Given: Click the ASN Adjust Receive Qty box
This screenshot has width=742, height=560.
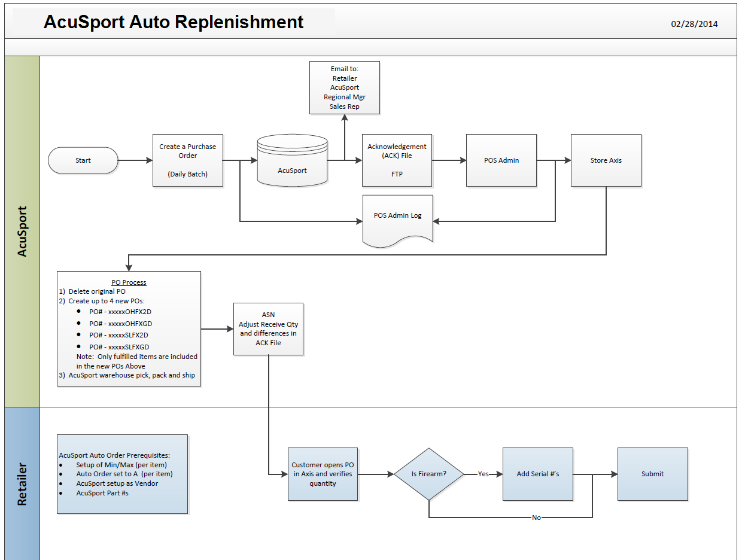Looking at the screenshot, I should point(268,329).
